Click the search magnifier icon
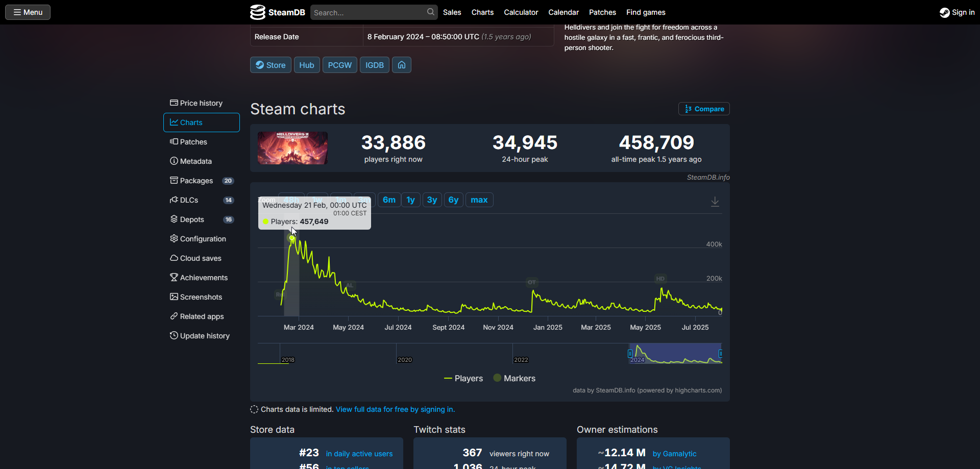This screenshot has width=980, height=469. (431, 12)
